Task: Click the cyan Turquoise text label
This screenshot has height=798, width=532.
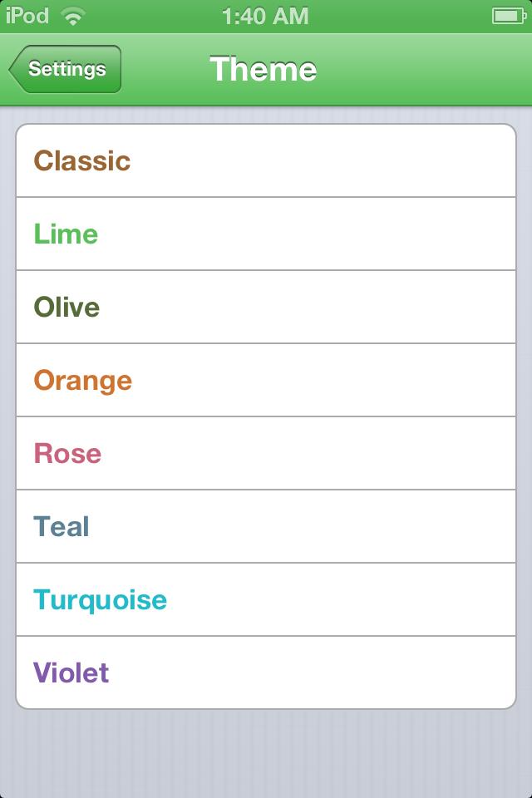Action: (x=100, y=600)
